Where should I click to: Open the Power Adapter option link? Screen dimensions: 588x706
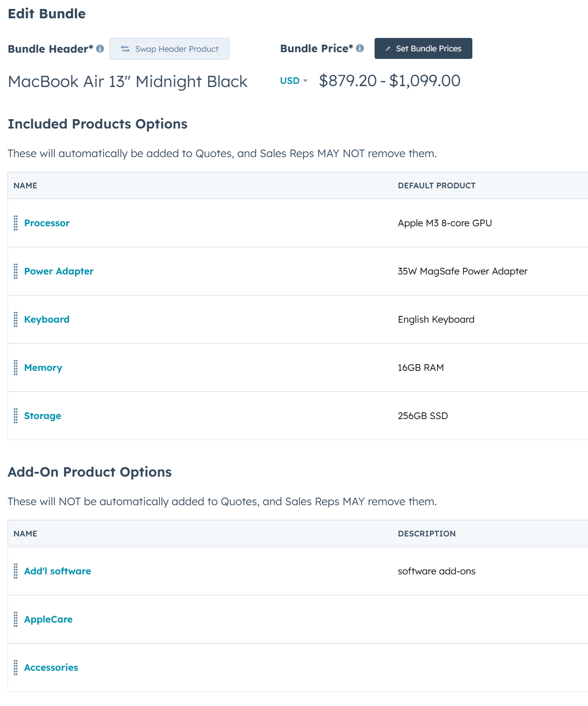[x=58, y=271]
